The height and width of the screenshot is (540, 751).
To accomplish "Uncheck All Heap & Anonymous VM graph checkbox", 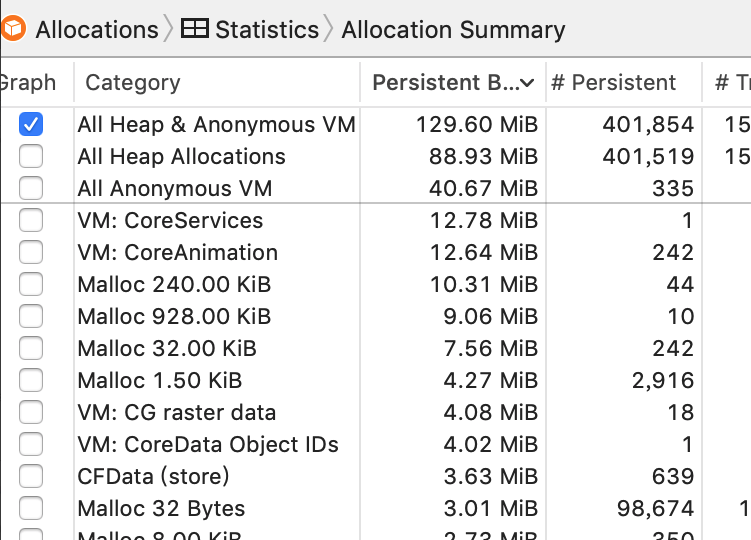I will click(x=31, y=124).
